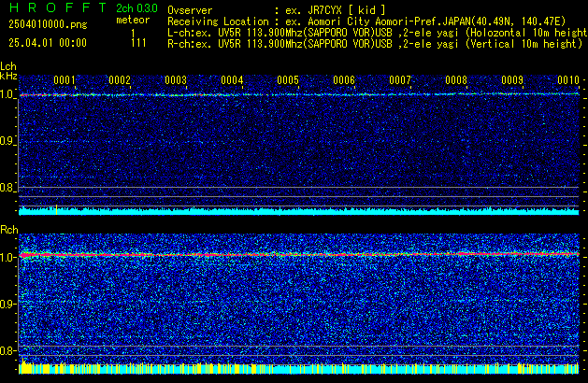Click the HROFFT title text

58,7
